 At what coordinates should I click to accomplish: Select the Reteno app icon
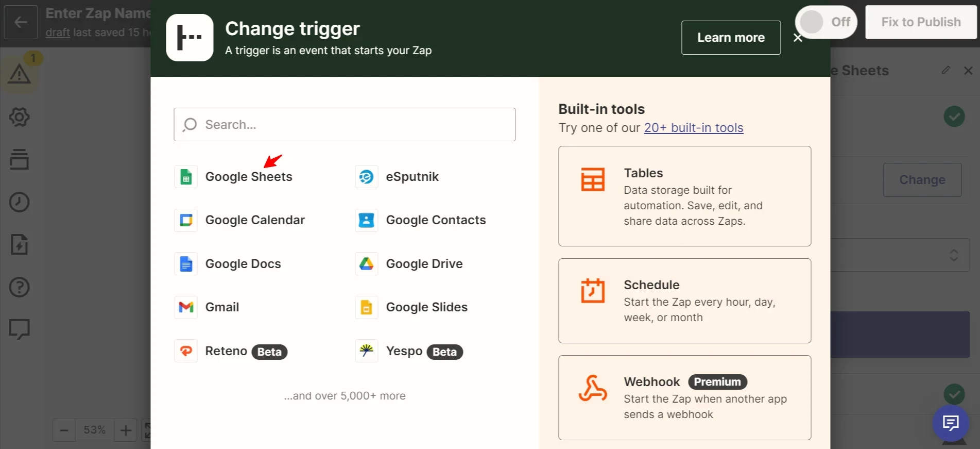pyautogui.click(x=186, y=351)
